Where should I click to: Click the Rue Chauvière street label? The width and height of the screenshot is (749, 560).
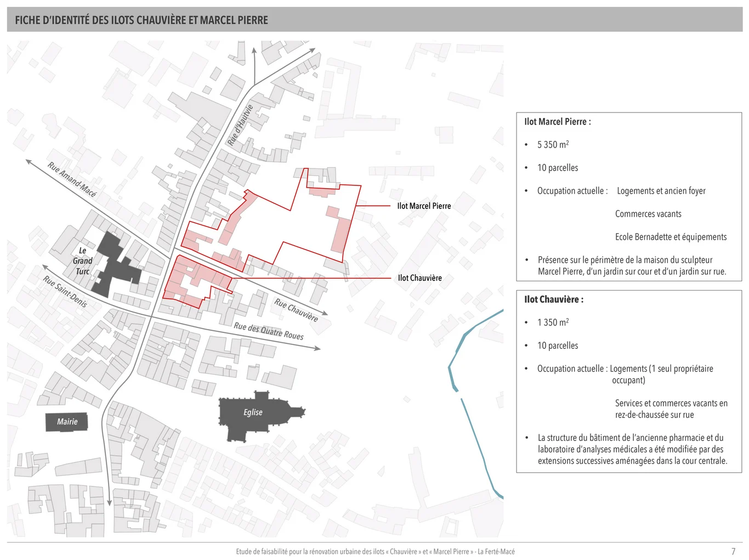[296, 310]
